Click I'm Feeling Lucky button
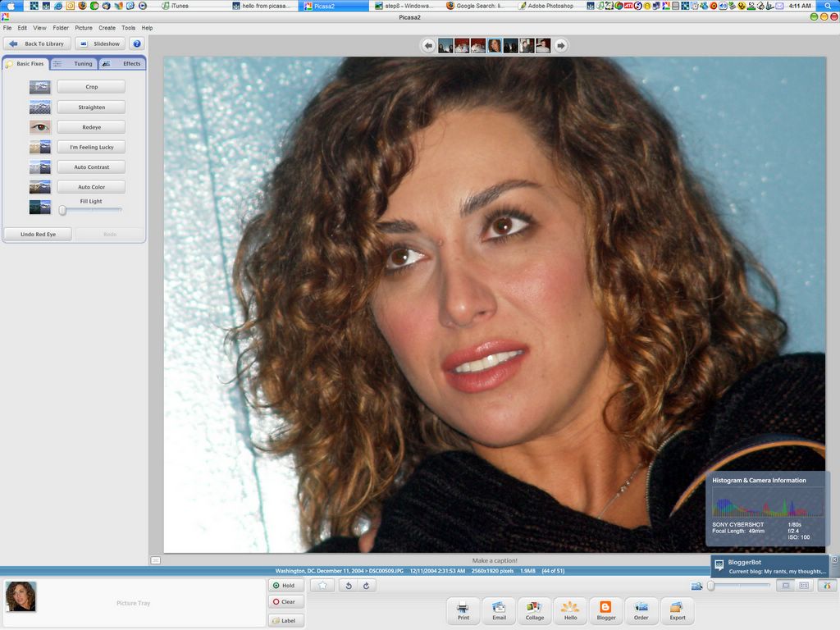Screen dimensions: 840x630 [x=92, y=147]
